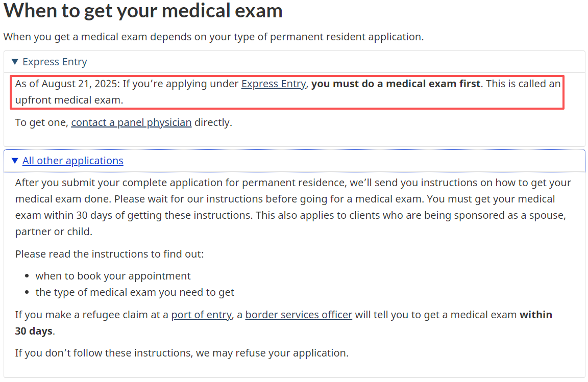588x382 pixels.
Task: Click the bold within 30 days text
Action: 535,315
